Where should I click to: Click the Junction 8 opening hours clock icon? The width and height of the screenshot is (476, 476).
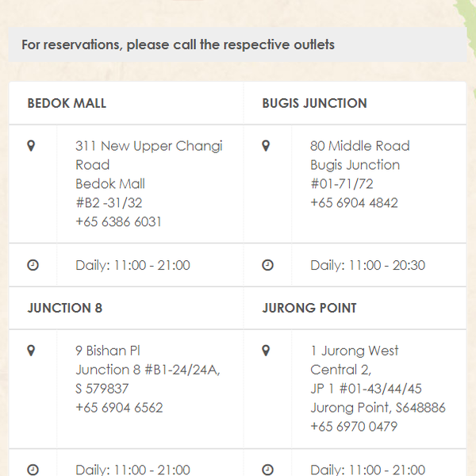coord(33,469)
